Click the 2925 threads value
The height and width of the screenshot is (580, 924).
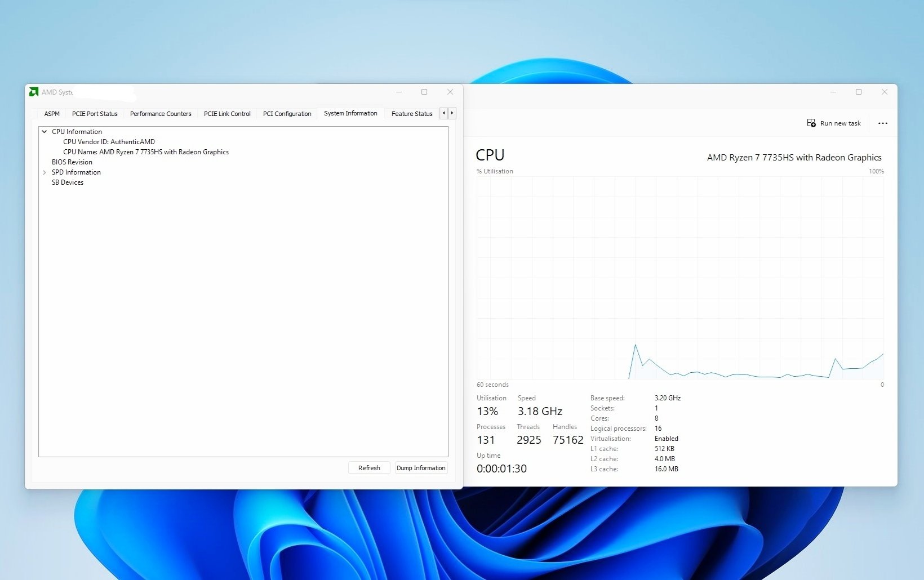tap(529, 440)
